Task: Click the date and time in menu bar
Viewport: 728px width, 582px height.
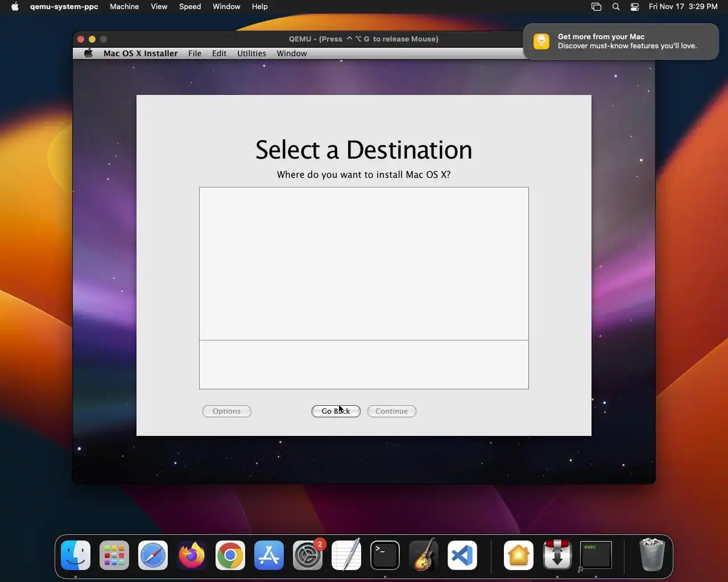Action: [683, 7]
